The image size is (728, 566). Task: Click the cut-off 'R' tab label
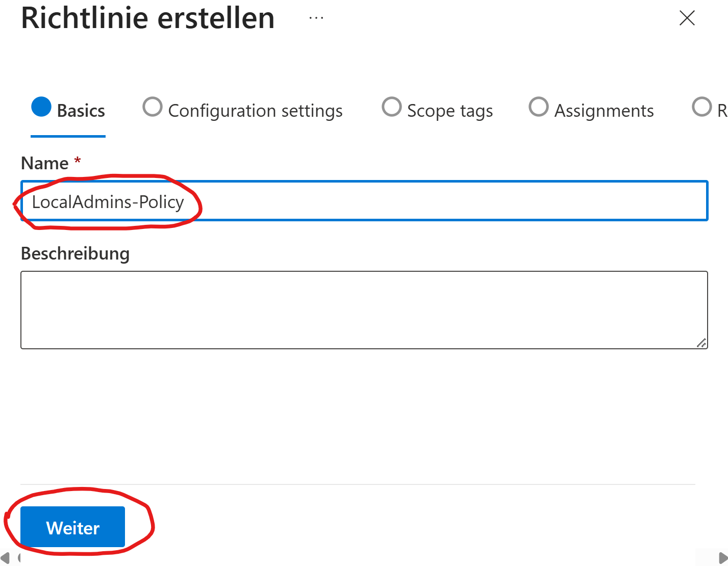722,111
